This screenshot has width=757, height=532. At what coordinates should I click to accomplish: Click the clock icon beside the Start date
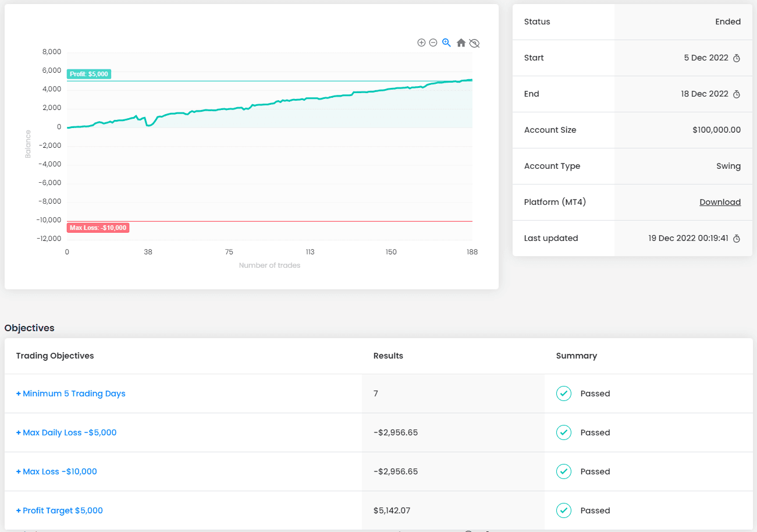pos(737,58)
